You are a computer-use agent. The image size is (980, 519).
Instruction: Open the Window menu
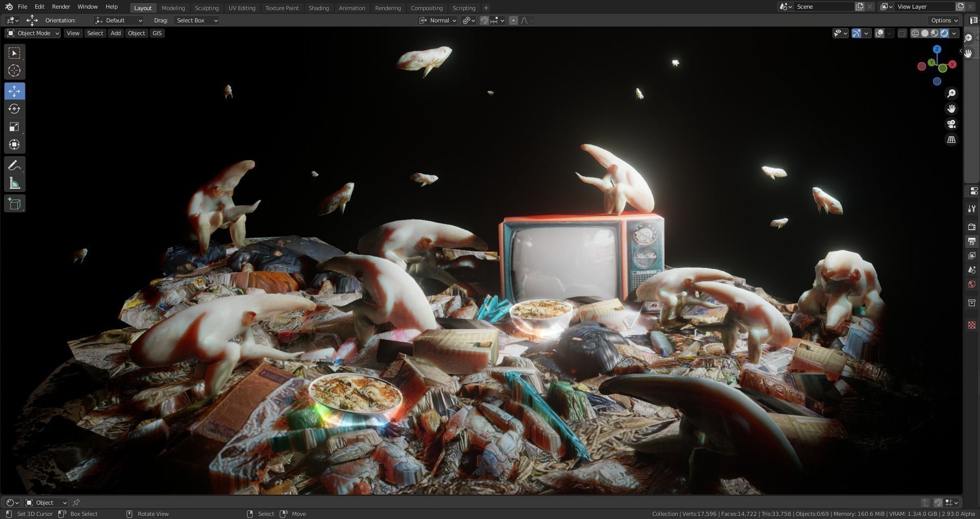click(x=87, y=7)
